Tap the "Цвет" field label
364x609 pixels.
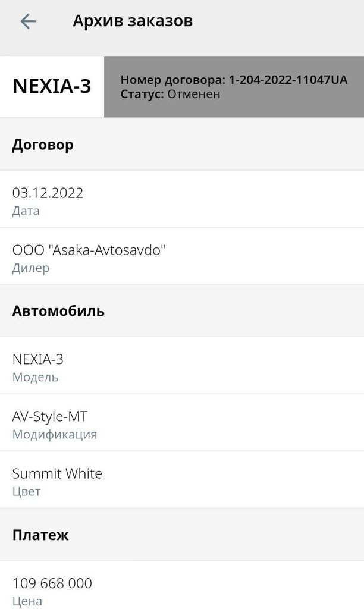coord(26,491)
